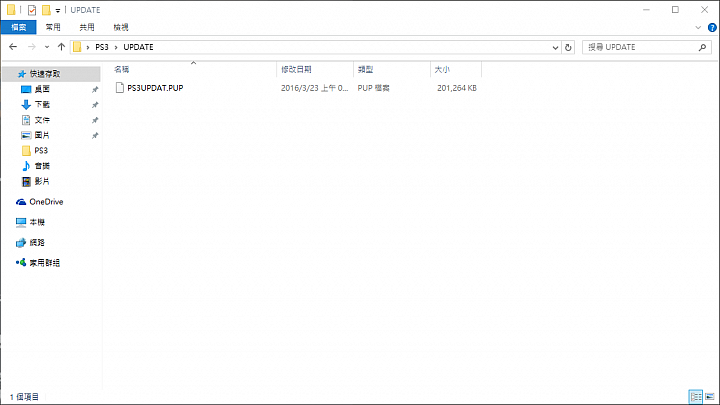Click the pin icon next to 圖片
Screen dimensions: 720x405
[95, 136]
